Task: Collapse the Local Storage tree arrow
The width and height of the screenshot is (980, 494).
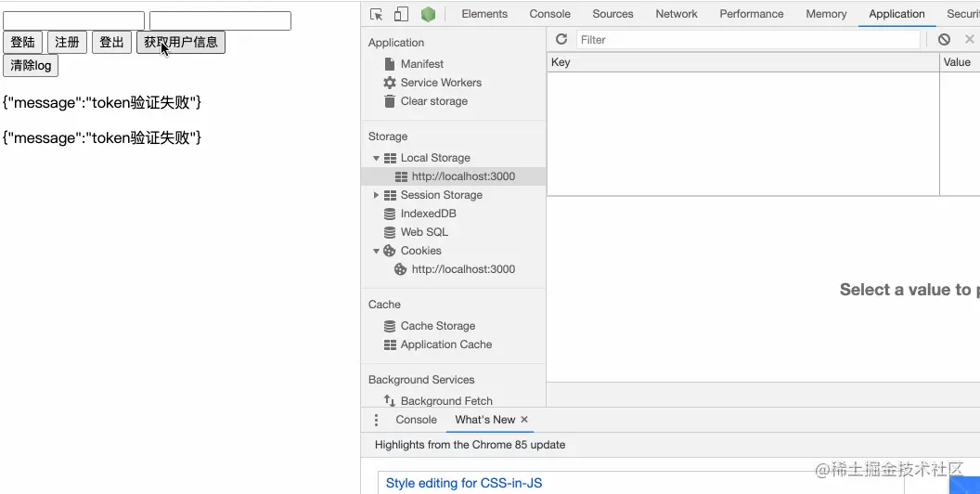Action: click(x=376, y=158)
